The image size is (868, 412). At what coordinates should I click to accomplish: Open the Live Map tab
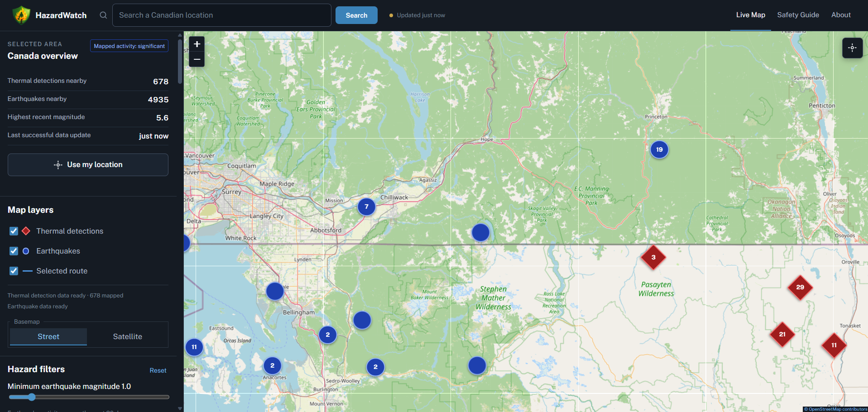(751, 15)
